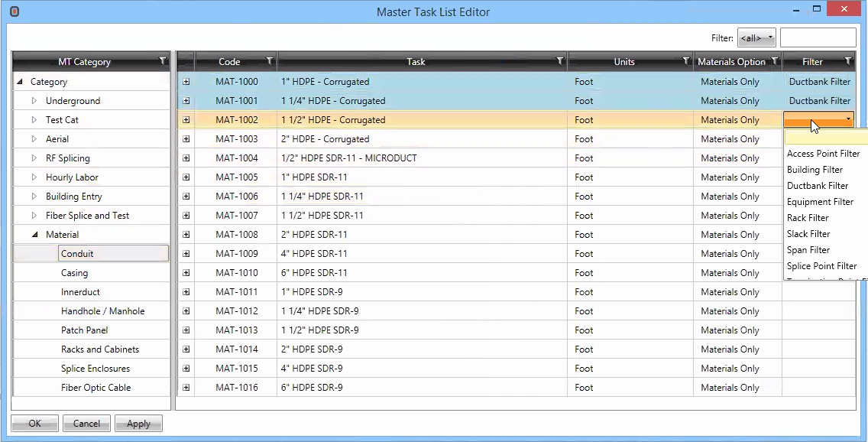
Task: Choose Splice Point Filter from dropdown list
Action: tap(821, 266)
